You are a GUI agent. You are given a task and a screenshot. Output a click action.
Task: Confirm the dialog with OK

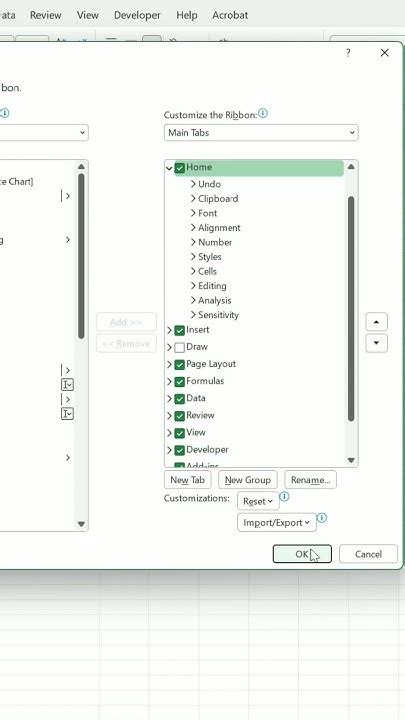point(302,554)
